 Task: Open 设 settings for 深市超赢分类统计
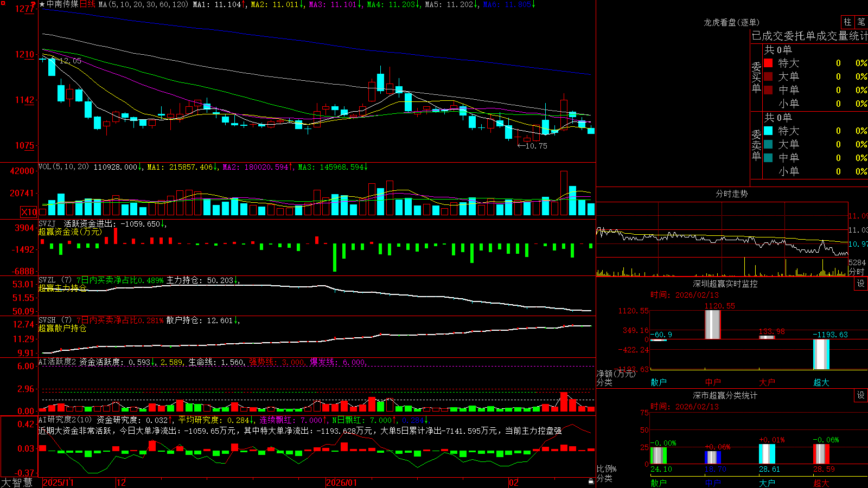(861, 395)
